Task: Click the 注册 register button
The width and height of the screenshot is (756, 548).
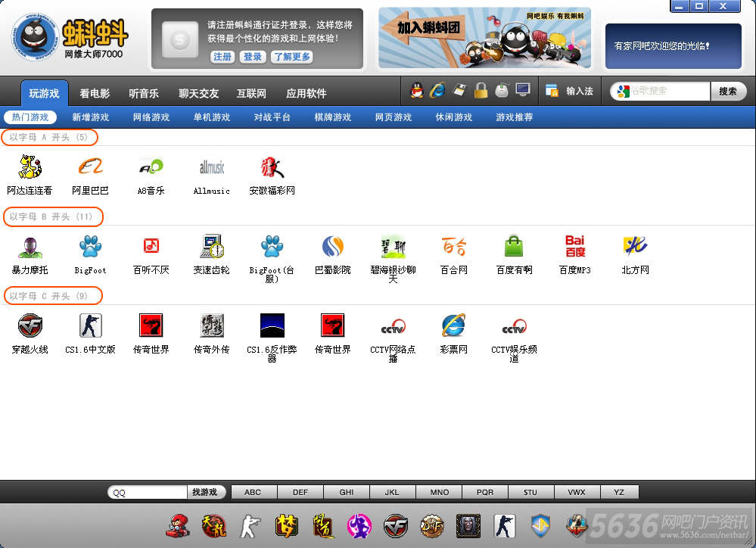Action: click(x=222, y=57)
